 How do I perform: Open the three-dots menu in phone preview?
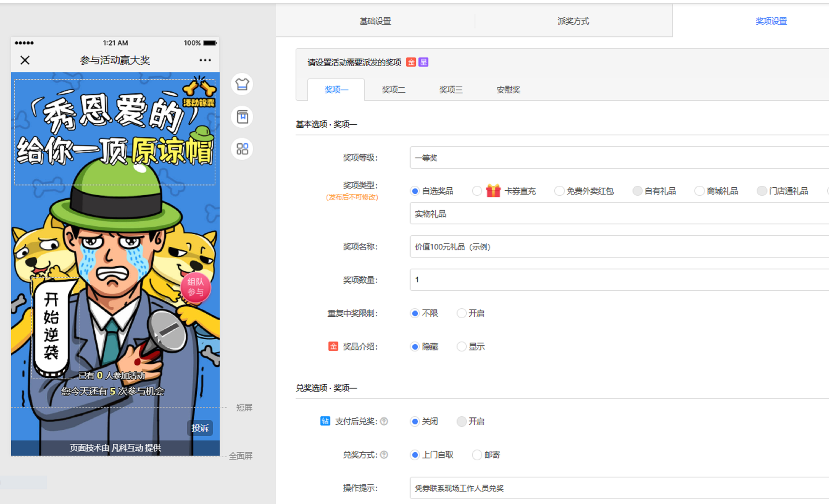coord(205,60)
